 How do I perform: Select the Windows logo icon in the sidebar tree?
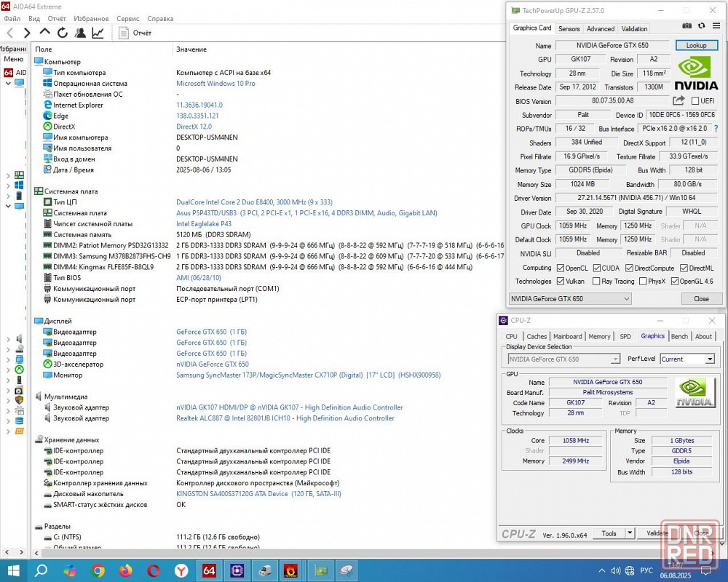[19, 186]
